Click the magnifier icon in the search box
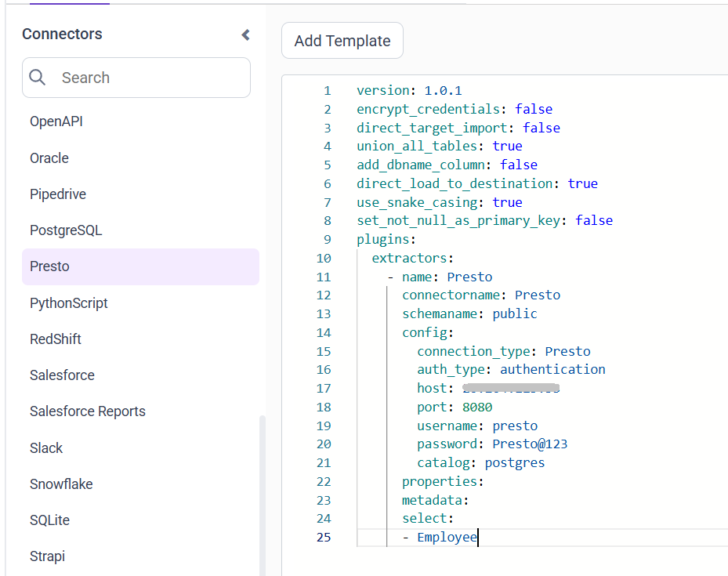 pos(37,77)
